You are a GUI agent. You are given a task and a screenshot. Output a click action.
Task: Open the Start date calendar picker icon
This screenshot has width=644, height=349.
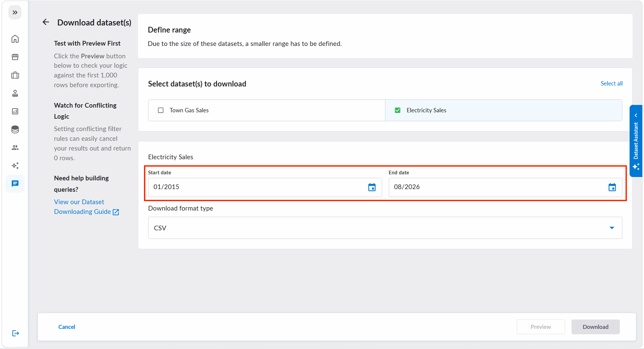[372, 187]
